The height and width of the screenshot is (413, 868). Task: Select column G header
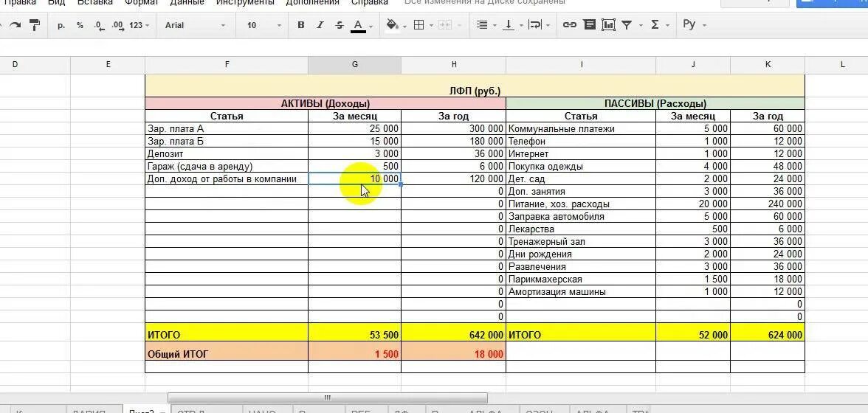pos(354,65)
